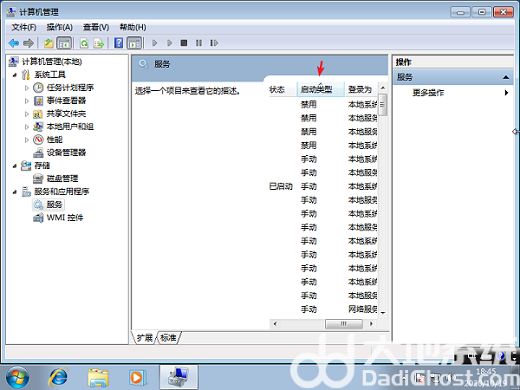Select 计算机管理(本地) root node

[52, 61]
